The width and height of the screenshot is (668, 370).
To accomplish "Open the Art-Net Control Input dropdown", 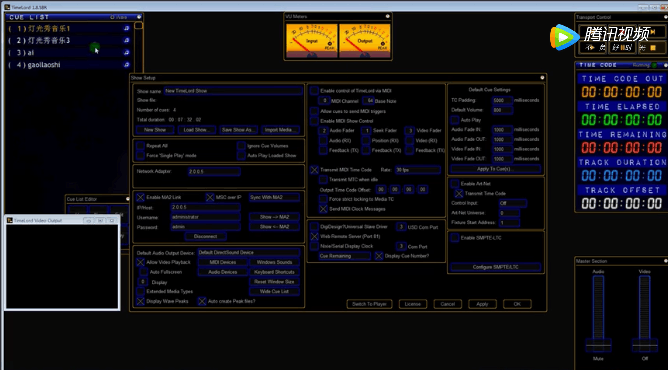I will [x=513, y=203].
